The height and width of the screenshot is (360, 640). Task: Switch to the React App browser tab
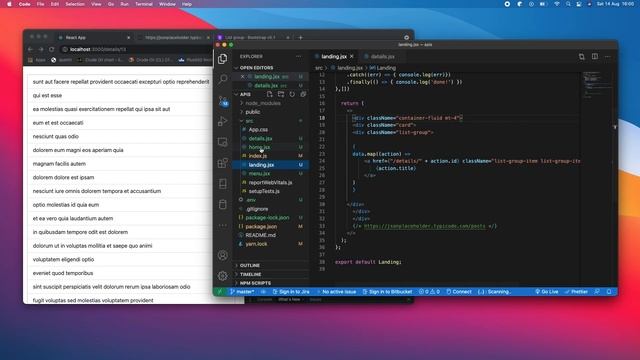[x=94, y=38]
